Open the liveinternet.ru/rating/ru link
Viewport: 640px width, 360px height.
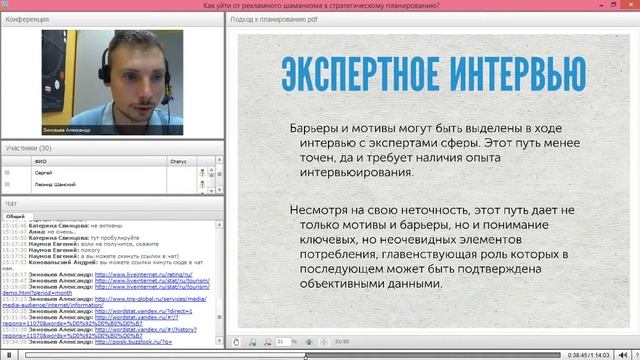coord(144,275)
